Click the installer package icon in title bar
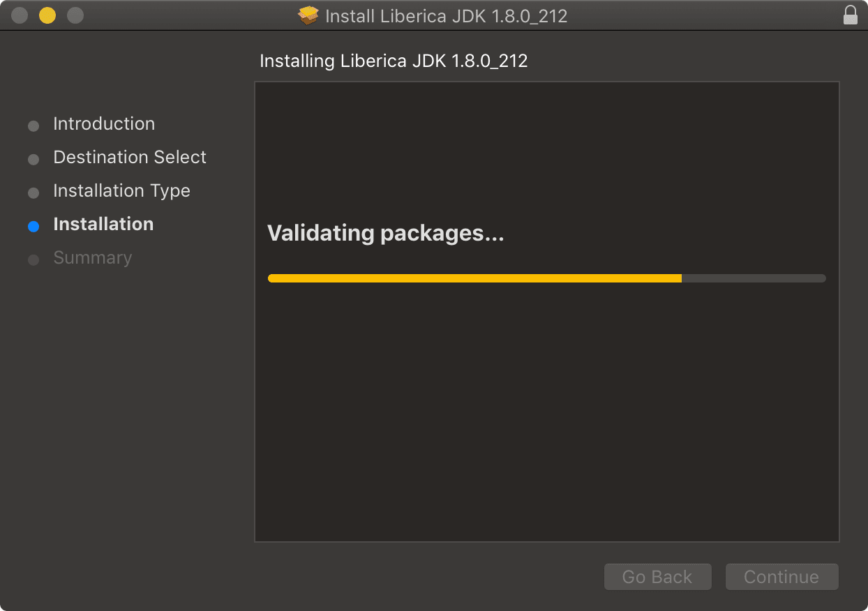 click(x=307, y=15)
